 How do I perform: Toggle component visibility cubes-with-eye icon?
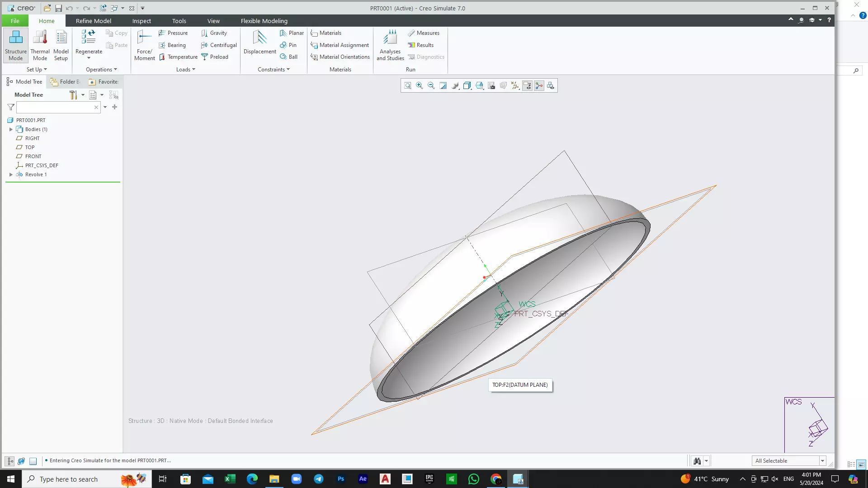point(551,86)
